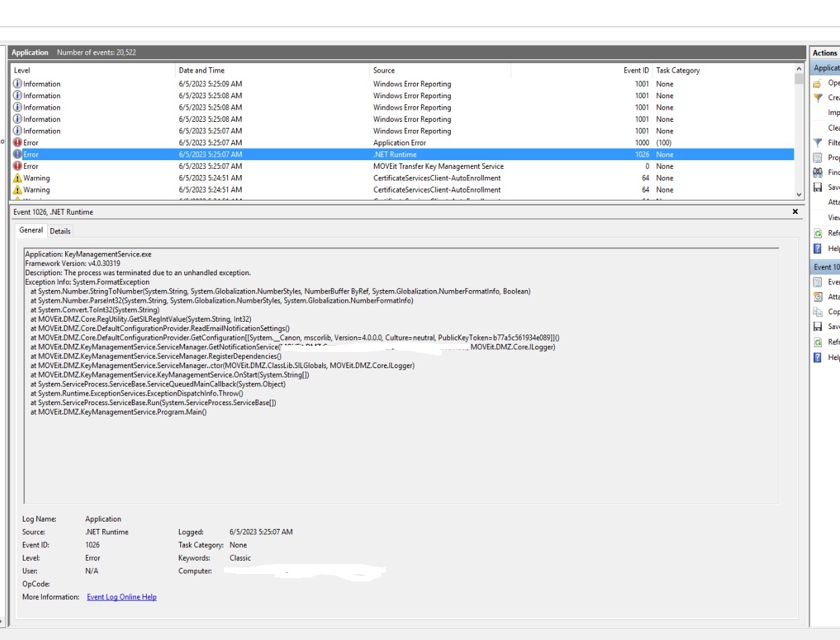This screenshot has width=840, height=640.
Task: Click the MOVEit.DMZ.KeyManagementService.Program.Main() stack line
Action: pyautogui.click(x=118, y=412)
